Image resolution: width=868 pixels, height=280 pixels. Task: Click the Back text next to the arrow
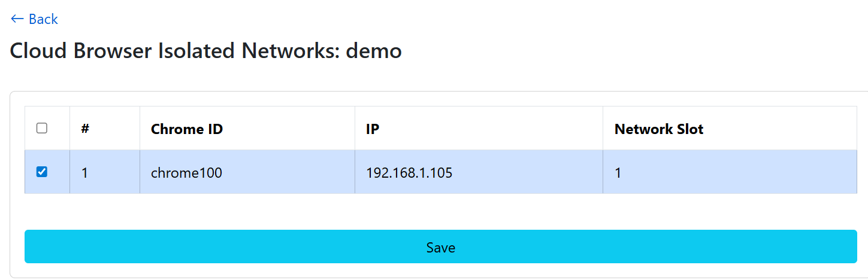coord(43,19)
